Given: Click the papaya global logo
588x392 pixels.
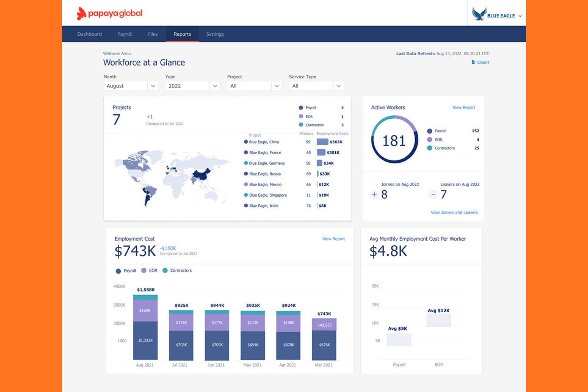Looking at the screenshot, I should pyautogui.click(x=108, y=13).
